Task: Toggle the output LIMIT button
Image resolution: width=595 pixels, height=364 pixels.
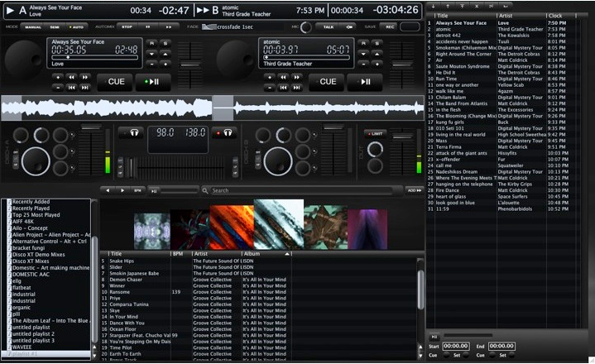Action: click(x=375, y=132)
